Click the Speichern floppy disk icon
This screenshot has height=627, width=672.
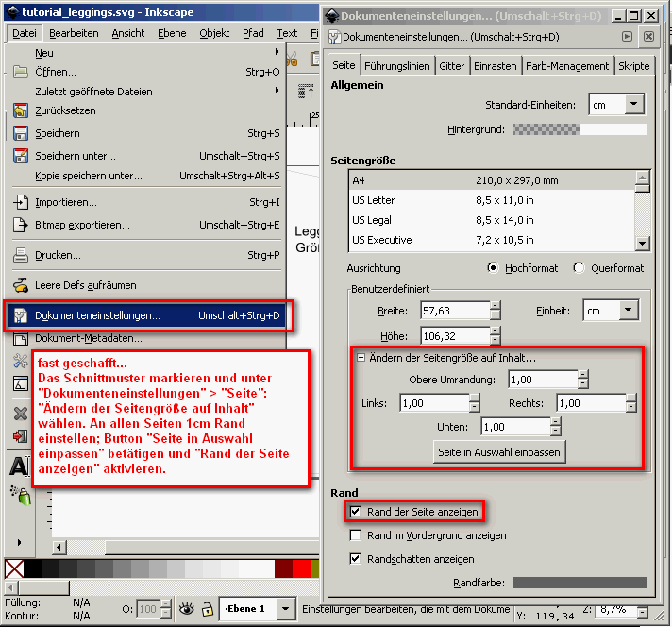(x=21, y=133)
